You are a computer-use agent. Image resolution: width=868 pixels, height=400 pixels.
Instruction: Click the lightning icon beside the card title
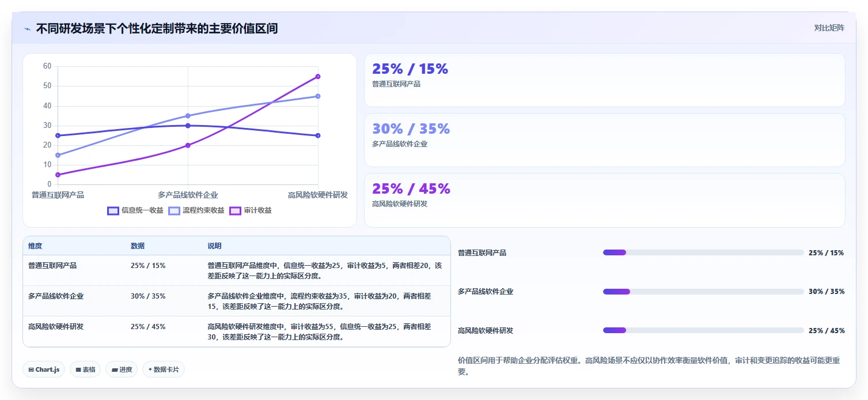(x=28, y=29)
